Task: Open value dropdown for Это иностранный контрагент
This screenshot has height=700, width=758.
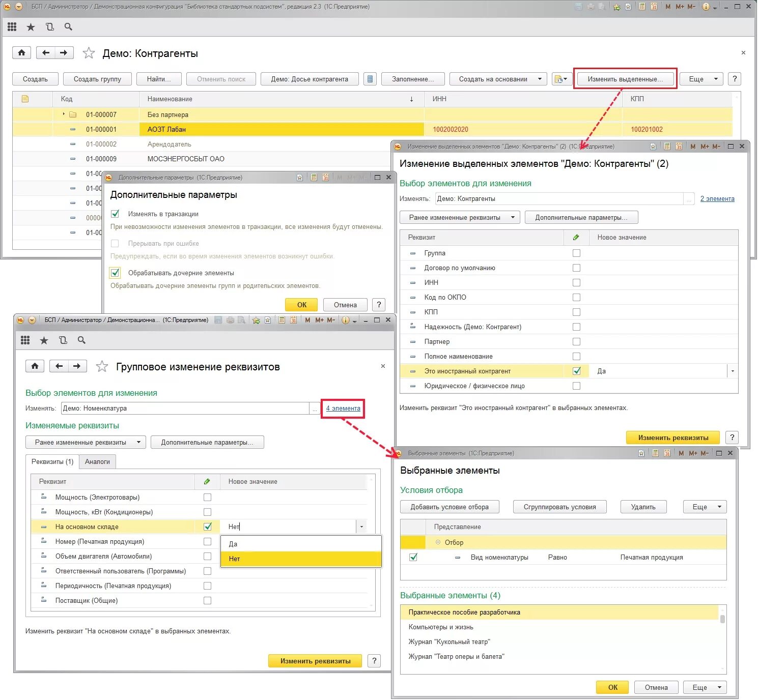Action: [733, 371]
